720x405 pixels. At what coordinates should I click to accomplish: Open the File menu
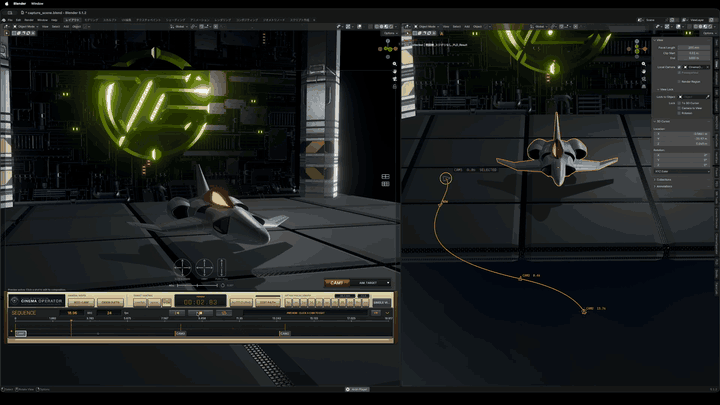(x=10, y=20)
